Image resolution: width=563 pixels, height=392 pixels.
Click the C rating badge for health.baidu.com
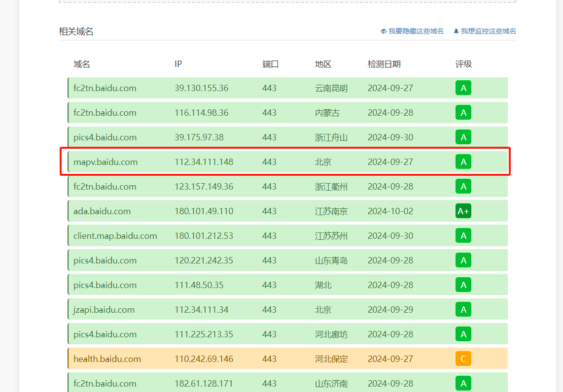point(463,359)
